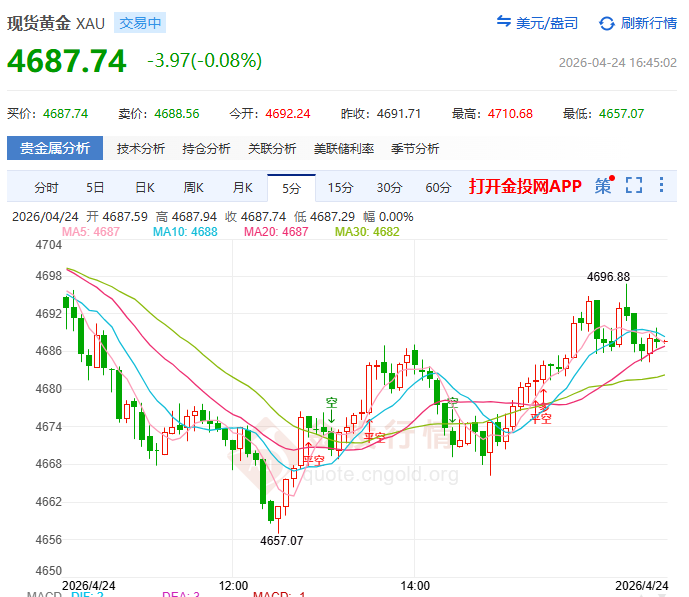689x597 pixels.
Task: Click the 14:00 time axis label
Action: 415,586
